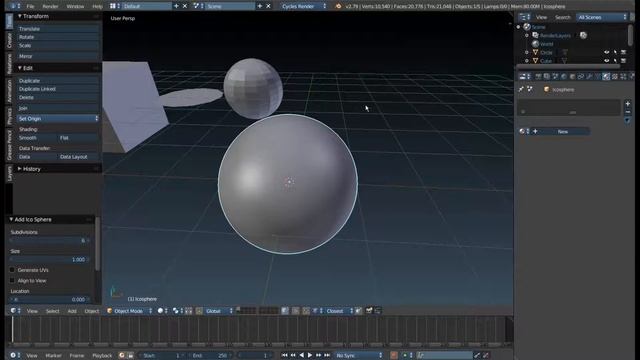Expand RenderLayers in the outliner
The height and width of the screenshot is (360, 640).
pyautogui.click(x=527, y=36)
